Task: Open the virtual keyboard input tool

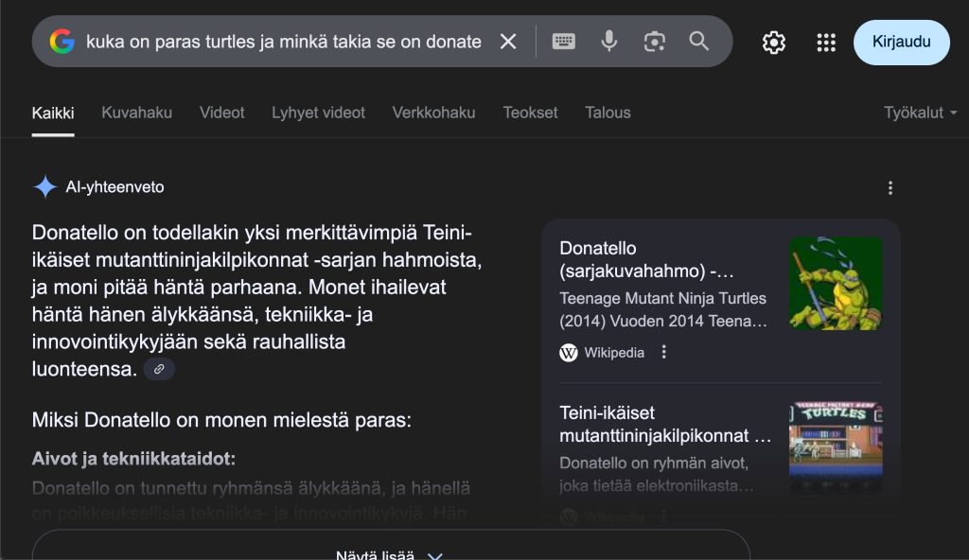Action: (563, 42)
